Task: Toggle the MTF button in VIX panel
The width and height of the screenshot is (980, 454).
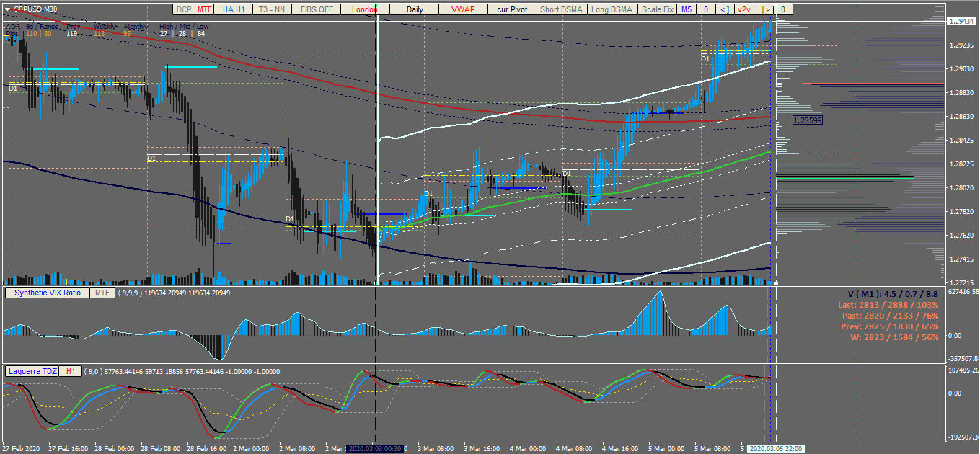Action: click(102, 293)
